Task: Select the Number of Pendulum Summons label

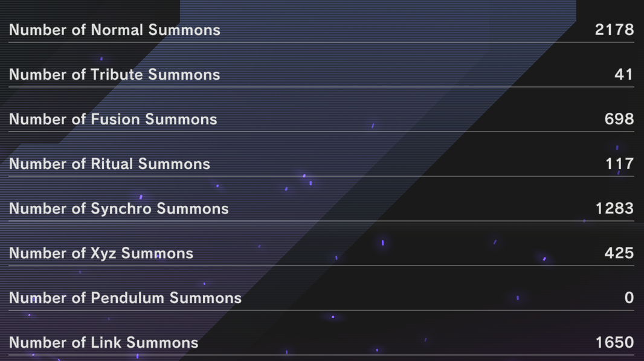Action: 125,298
